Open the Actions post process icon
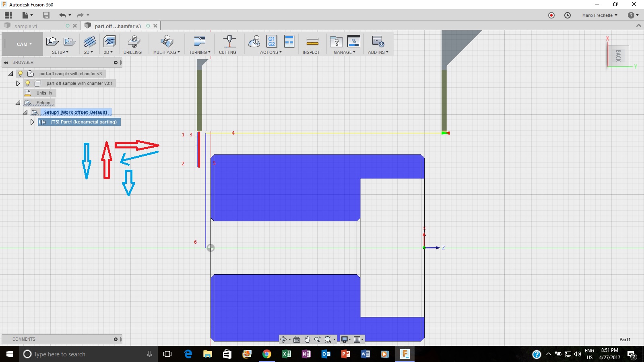The width and height of the screenshot is (644, 362). pos(270,42)
